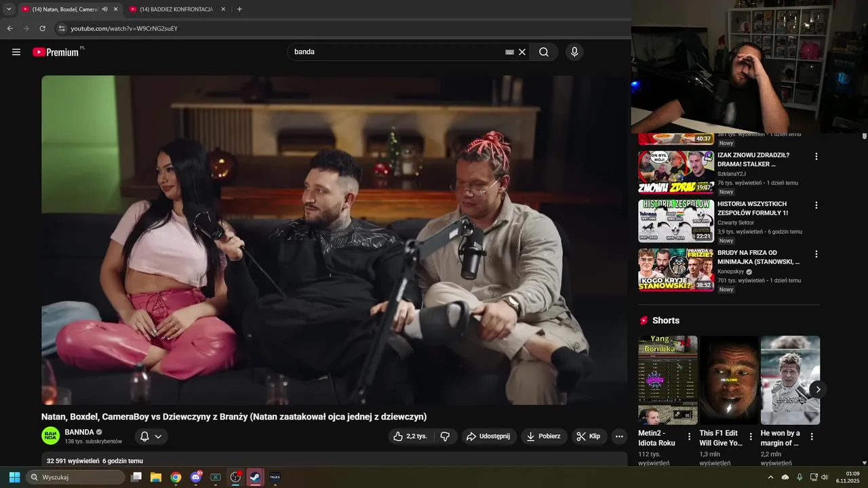Image resolution: width=868 pixels, height=488 pixels.
Task: Start voice search with microphone icon
Action: pyautogui.click(x=574, y=52)
